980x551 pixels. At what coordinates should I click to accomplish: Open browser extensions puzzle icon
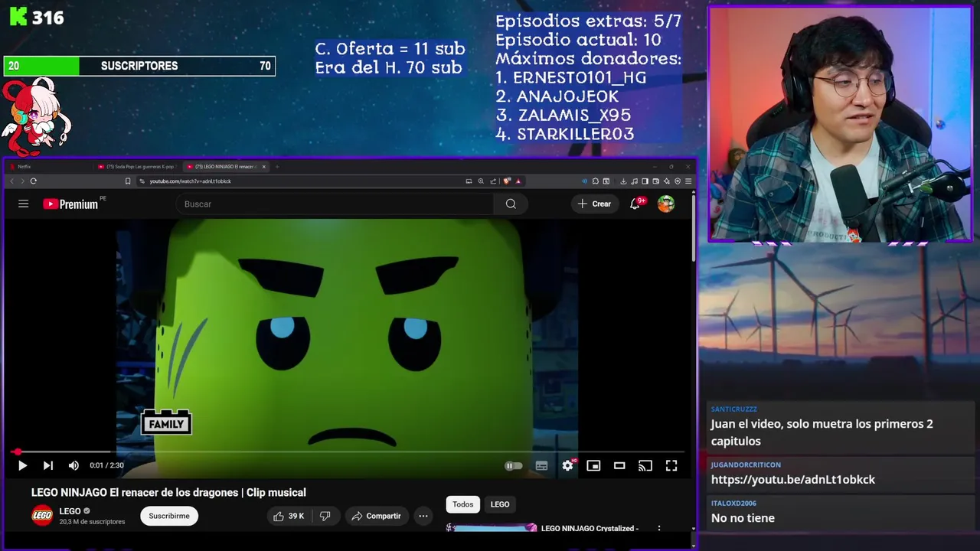pos(595,181)
